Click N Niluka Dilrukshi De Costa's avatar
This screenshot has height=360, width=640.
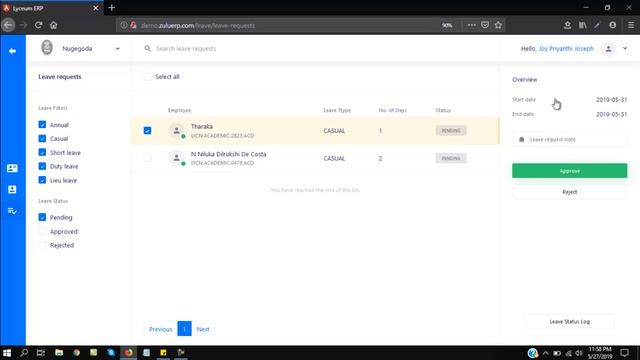pyautogui.click(x=177, y=158)
